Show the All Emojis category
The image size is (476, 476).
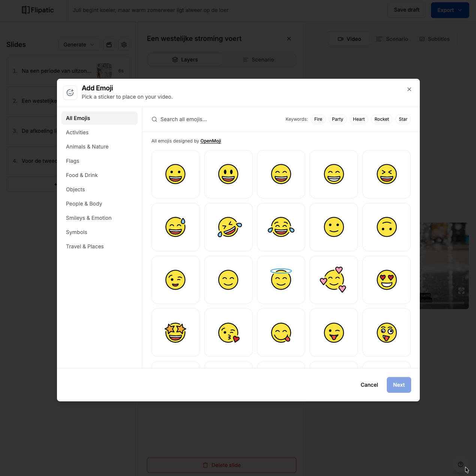(x=99, y=118)
